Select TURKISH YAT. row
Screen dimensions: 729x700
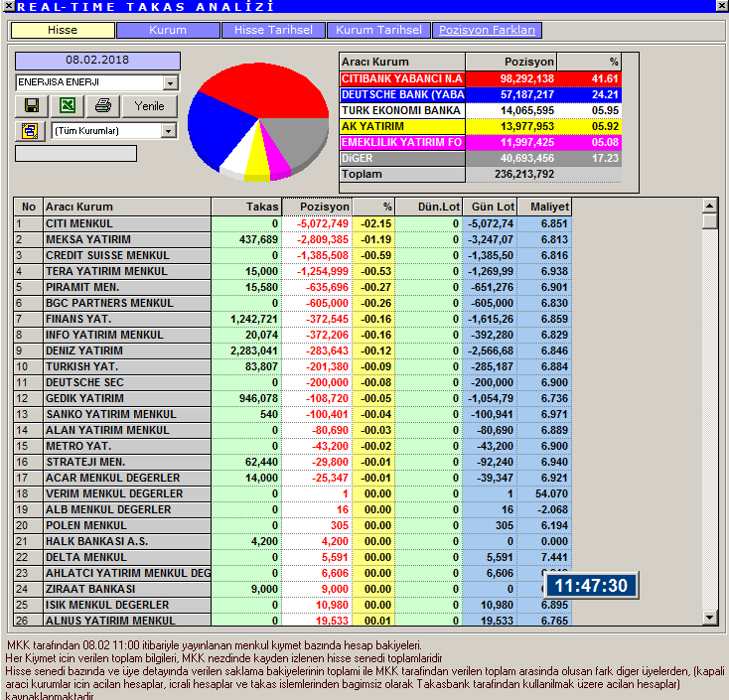click(293, 366)
